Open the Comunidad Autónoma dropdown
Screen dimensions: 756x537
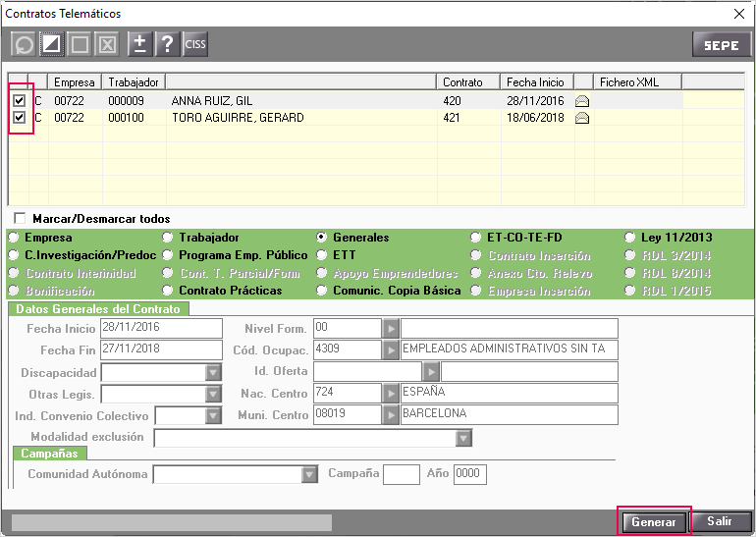[309, 474]
